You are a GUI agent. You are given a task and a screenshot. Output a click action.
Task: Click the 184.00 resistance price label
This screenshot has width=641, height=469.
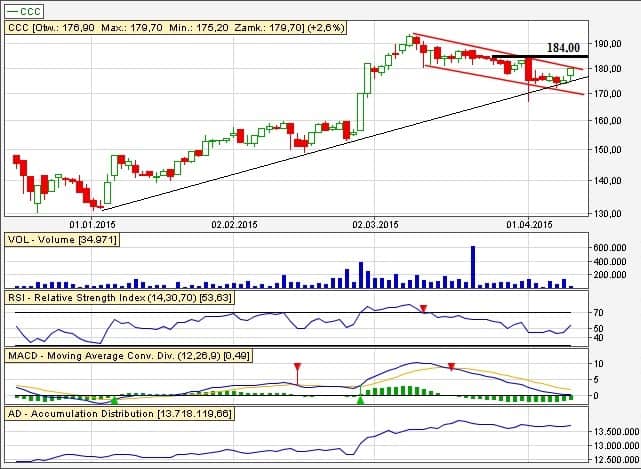(565, 47)
